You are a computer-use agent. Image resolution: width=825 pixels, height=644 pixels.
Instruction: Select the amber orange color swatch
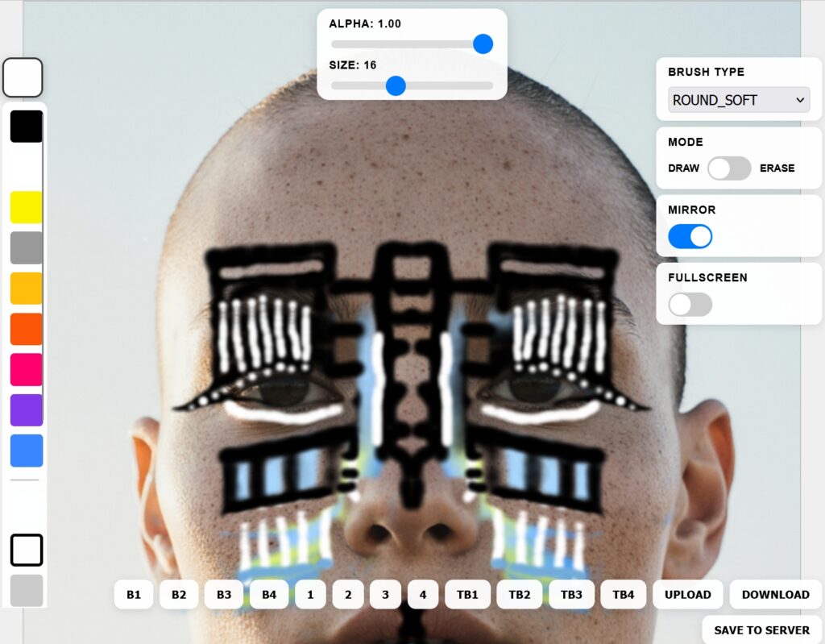[x=26, y=288]
